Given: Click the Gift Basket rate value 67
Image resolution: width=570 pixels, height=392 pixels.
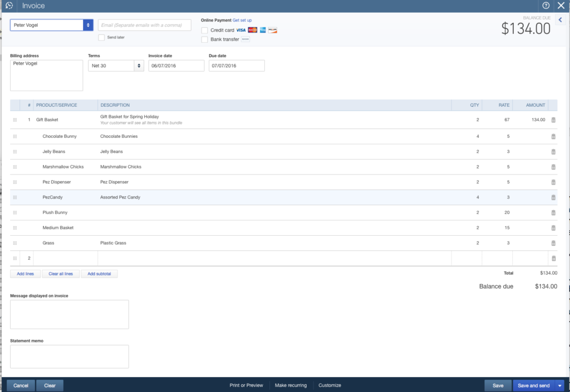Looking at the screenshot, I should pos(507,120).
